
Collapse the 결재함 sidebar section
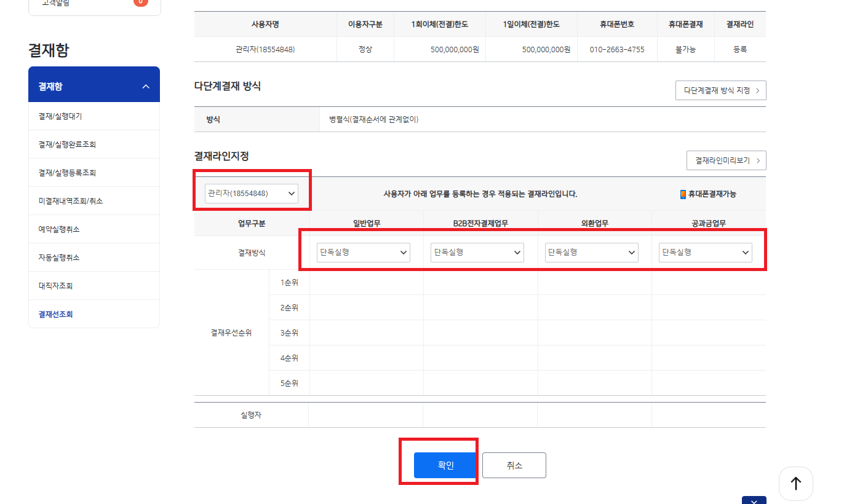click(x=146, y=87)
